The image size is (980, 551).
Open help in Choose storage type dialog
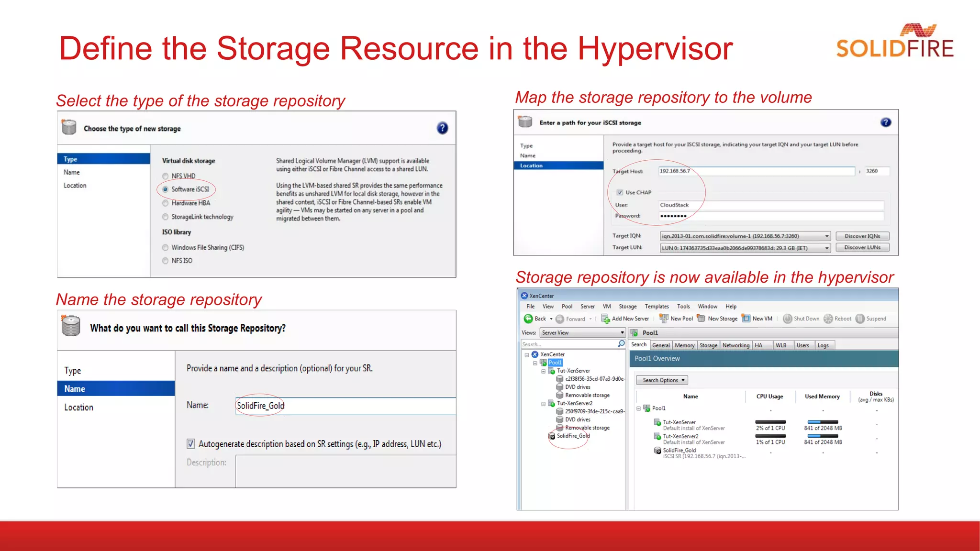click(443, 128)
